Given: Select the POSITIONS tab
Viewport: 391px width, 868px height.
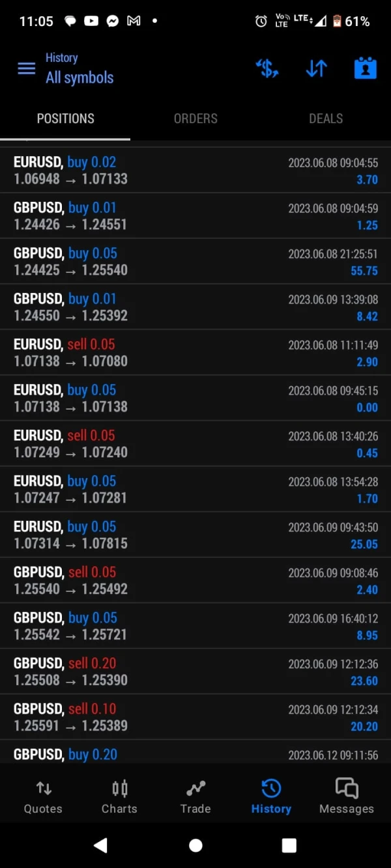Looking at the screenshot, I should tap(65, 119).
